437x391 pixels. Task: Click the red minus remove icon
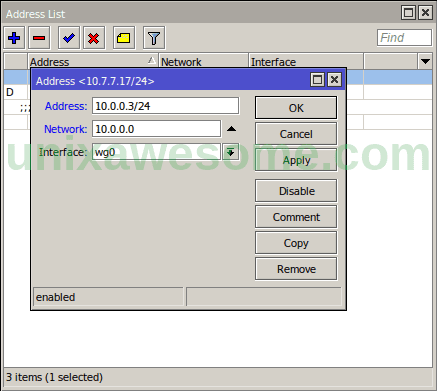[39, 38]
